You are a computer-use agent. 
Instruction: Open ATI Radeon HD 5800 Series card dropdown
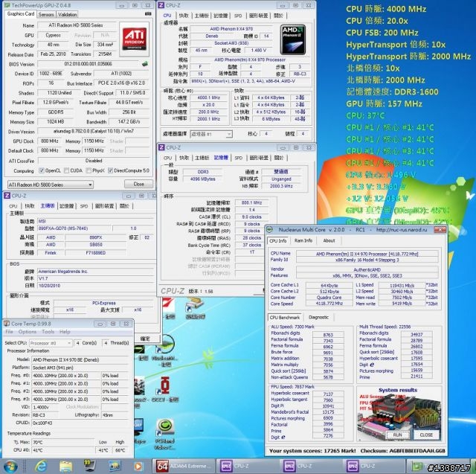[51, 185]
